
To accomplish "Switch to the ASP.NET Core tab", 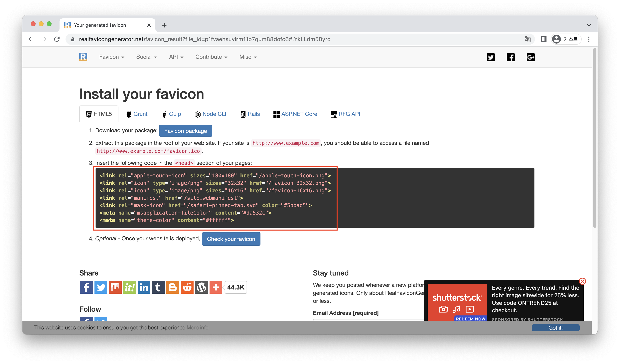I will click(295, 114).
